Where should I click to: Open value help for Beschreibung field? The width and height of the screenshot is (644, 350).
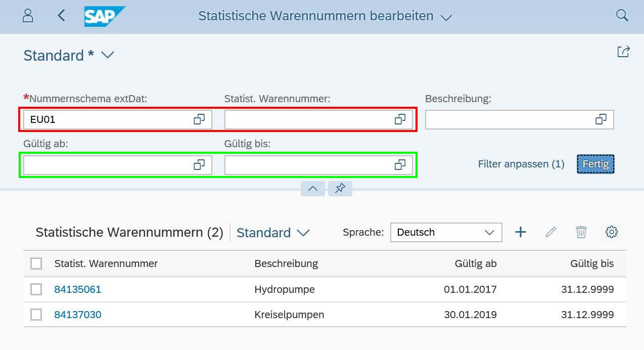[x=601, y=119]
